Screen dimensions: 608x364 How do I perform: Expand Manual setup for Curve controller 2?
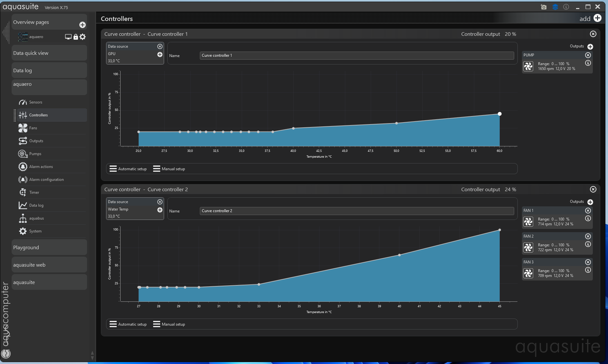[x=169, y=324]
